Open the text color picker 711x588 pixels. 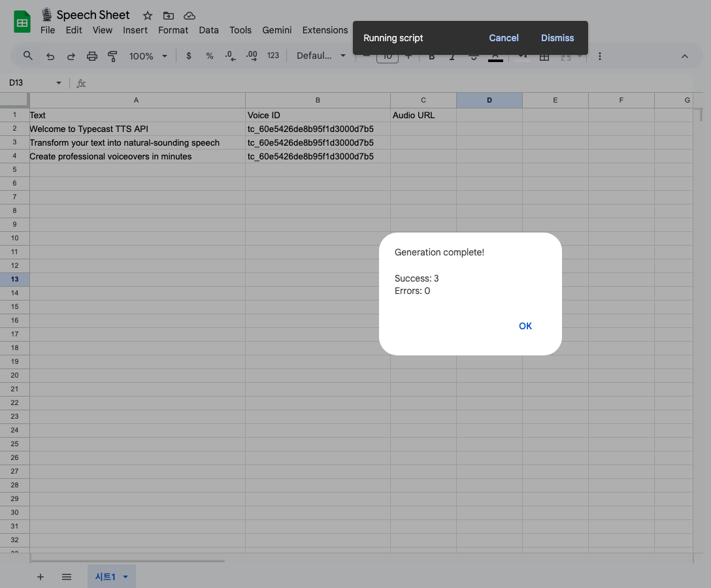click(495, 56)
